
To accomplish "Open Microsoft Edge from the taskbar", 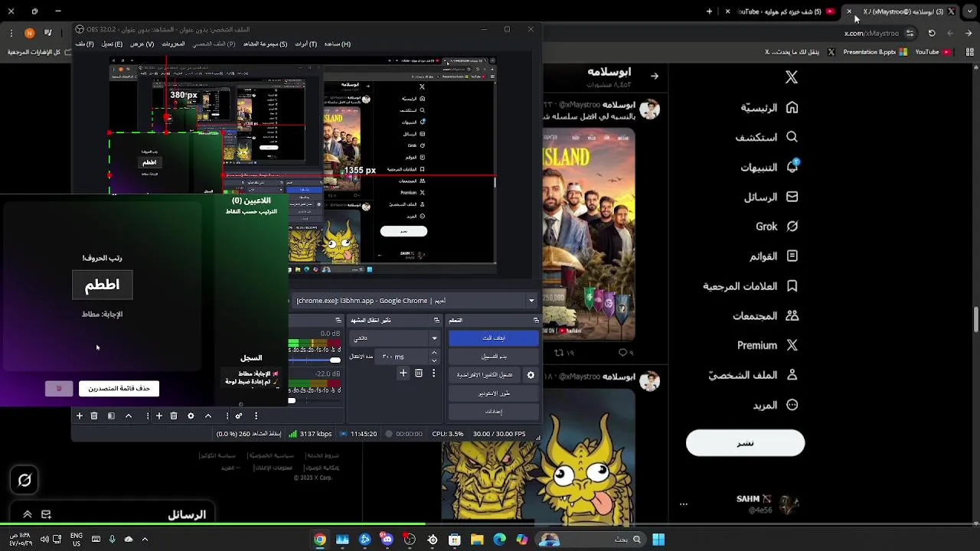I will tap(500, 540).
